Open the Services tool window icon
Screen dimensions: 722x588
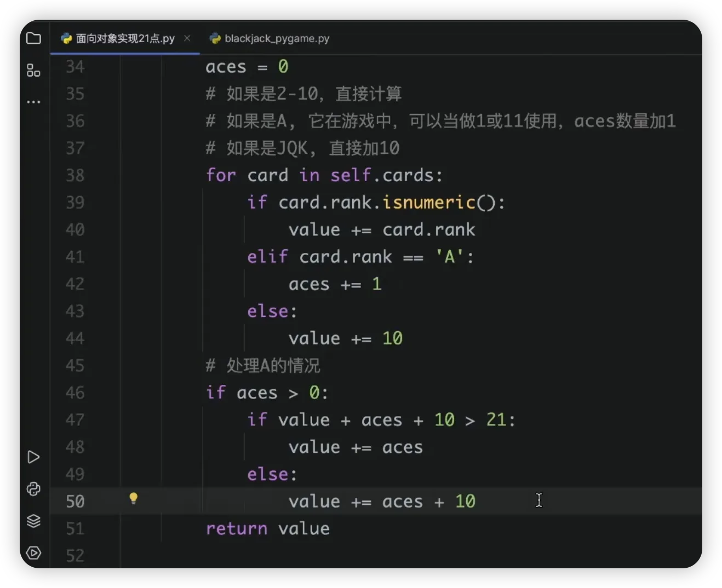[33, 553]
